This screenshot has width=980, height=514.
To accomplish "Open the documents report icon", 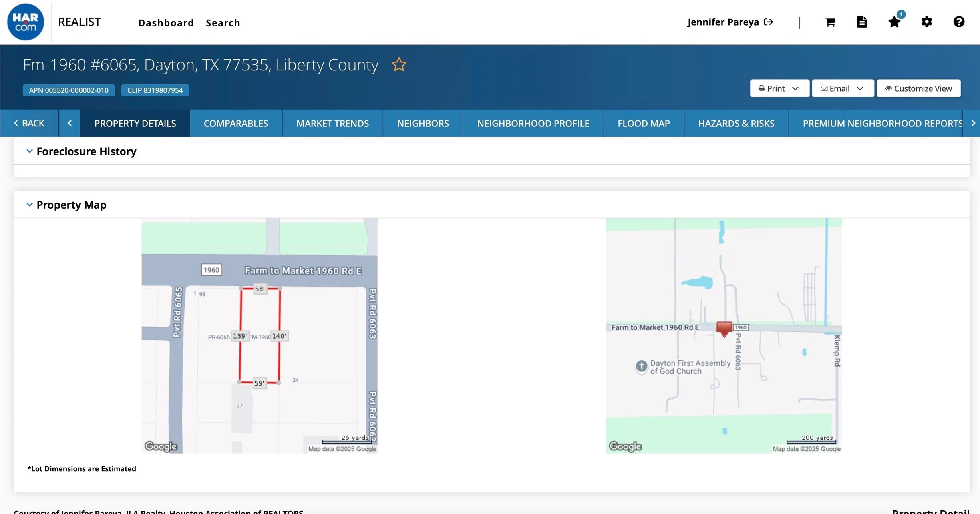I will [862, 22].
